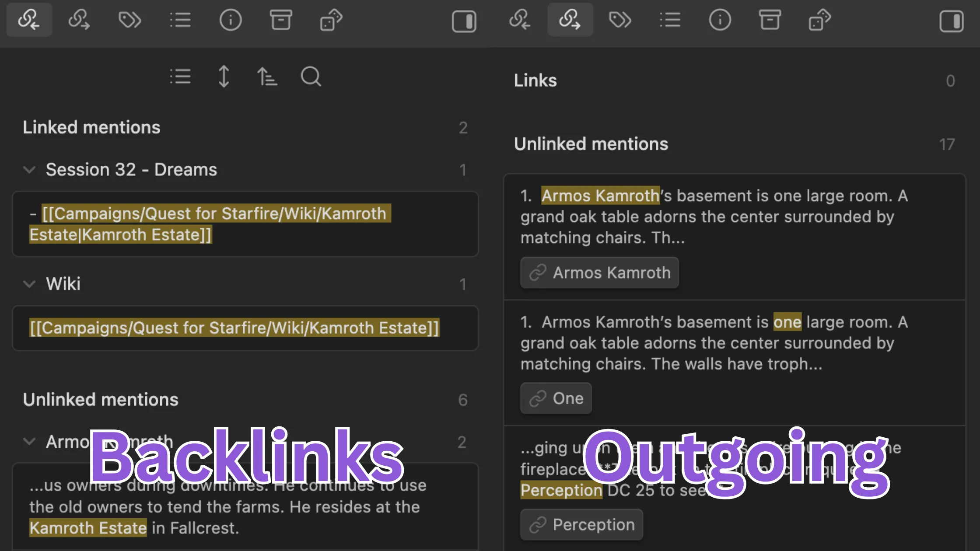Open the Outline pane icon
This screenshot has width=980, height=551.
pyautogui.click(x=181, y=20)
